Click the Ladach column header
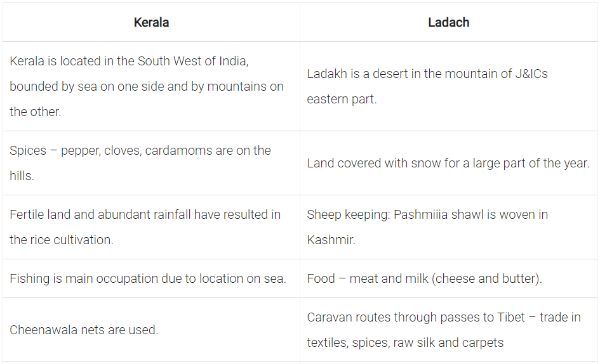This screenshot has width=600, height=364. coord(448,23)
